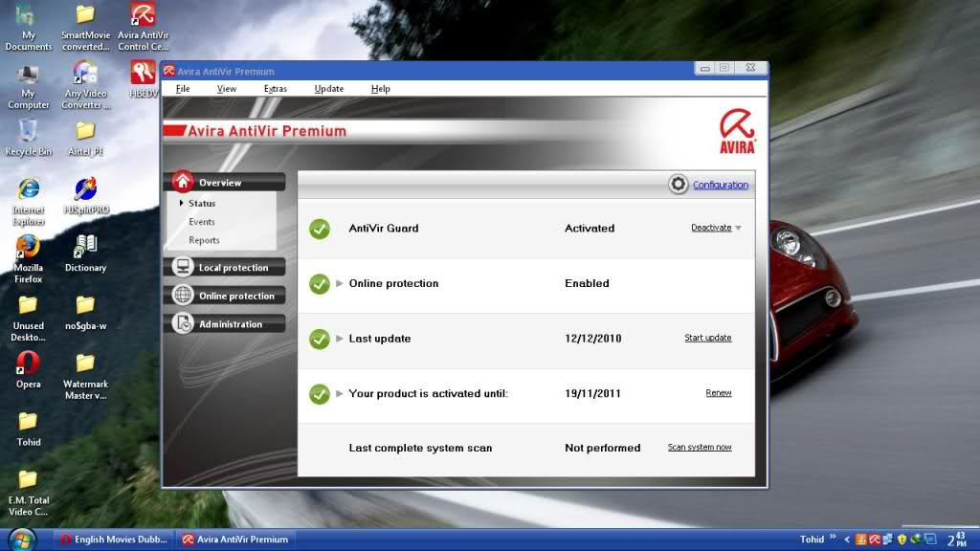Click the Online protection globe icon
980x551 pixels.
[183, 295]
